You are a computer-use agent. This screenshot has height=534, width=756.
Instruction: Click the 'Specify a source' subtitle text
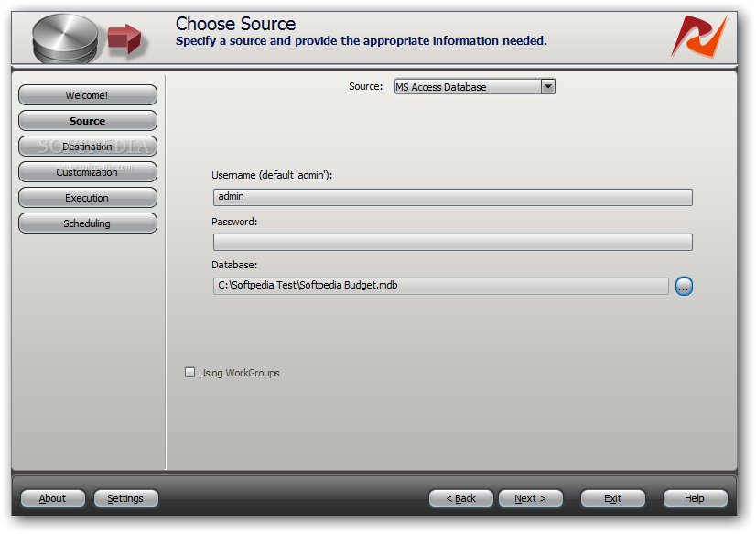click(x=362, y=41)
